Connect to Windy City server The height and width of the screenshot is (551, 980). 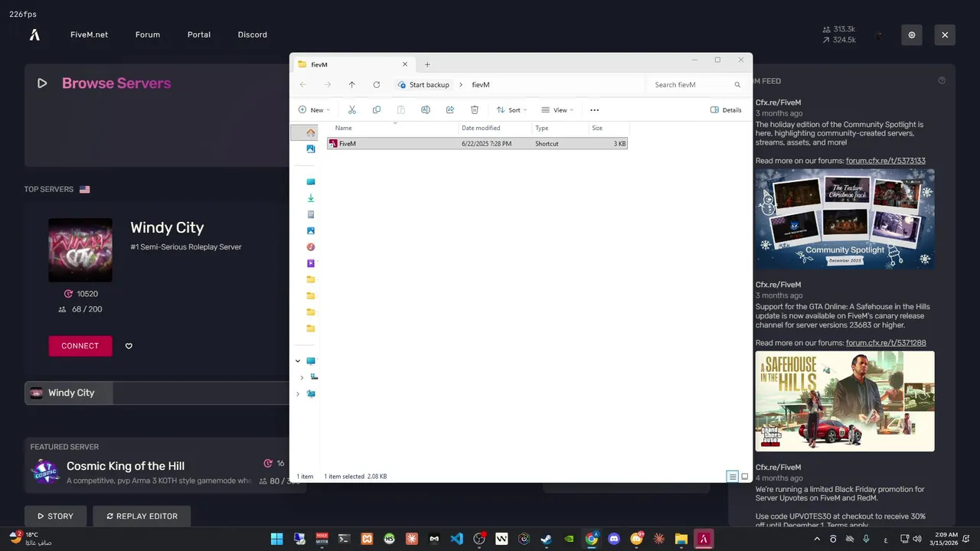click(80, 346)
